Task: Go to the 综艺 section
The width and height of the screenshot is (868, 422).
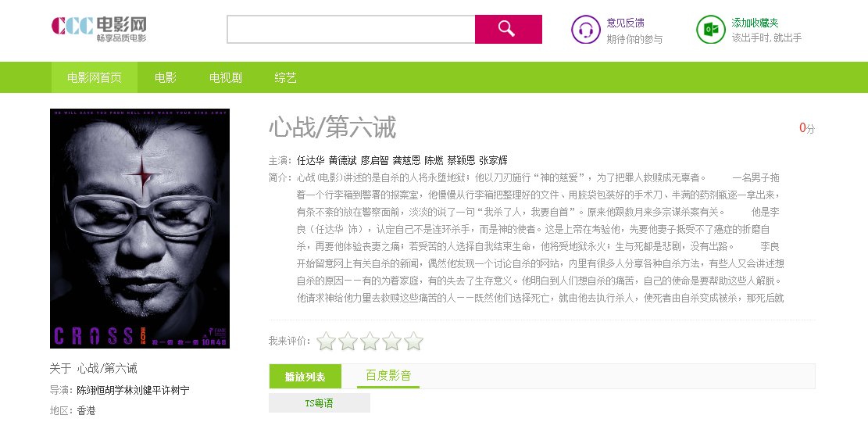Action: (x=286, y=77)
